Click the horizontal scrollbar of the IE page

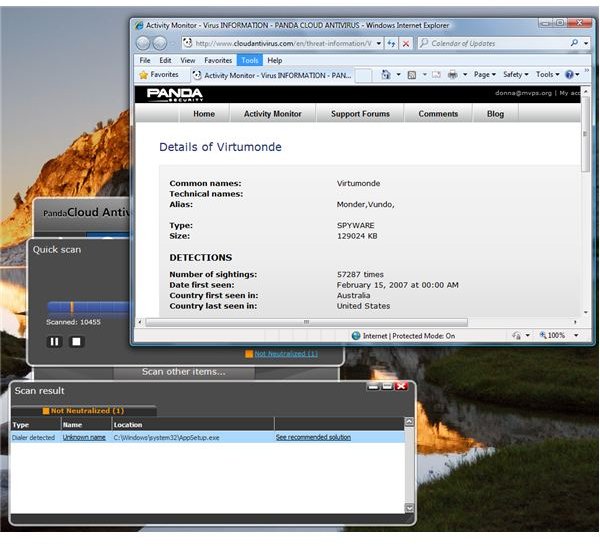306,322
